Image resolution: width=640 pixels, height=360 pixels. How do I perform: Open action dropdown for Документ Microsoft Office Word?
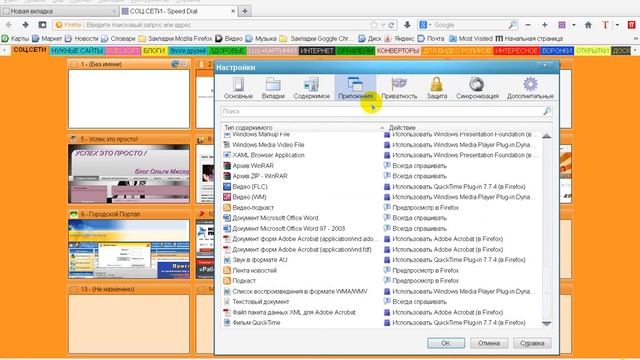tap(463, 218)
